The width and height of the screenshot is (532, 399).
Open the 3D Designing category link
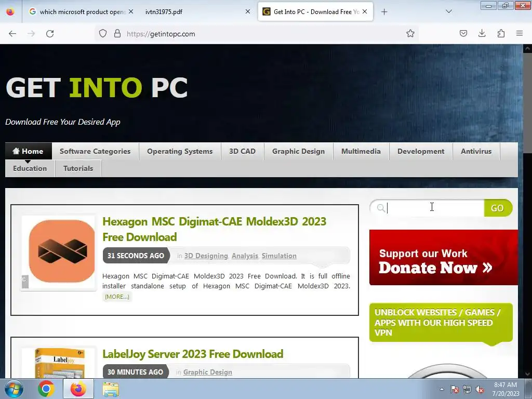[x=206, y=256]
